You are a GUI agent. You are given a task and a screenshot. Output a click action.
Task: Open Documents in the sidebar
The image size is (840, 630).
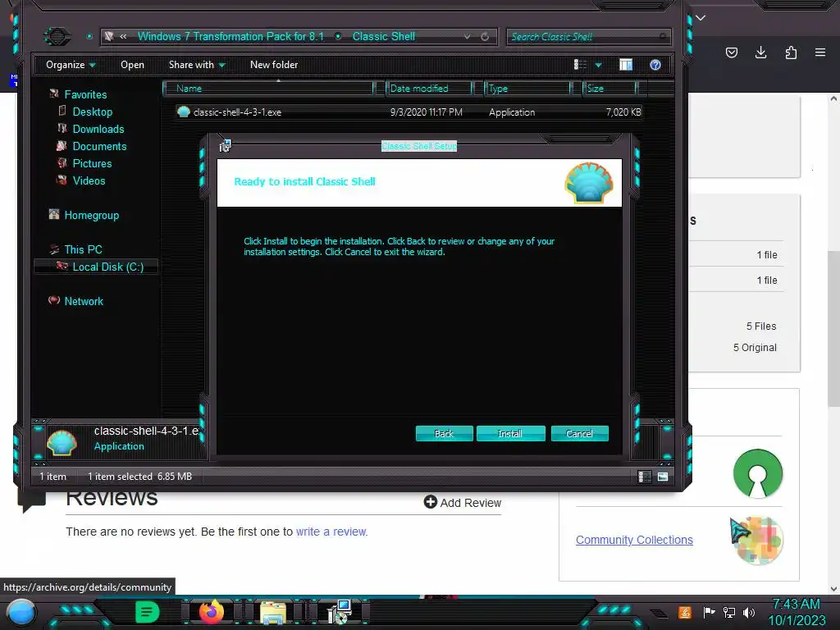(99, 146)
